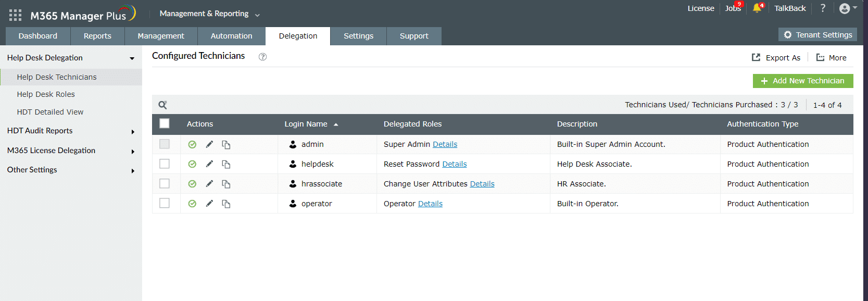Click green enable status icon for operator

[x=192, y=204]
